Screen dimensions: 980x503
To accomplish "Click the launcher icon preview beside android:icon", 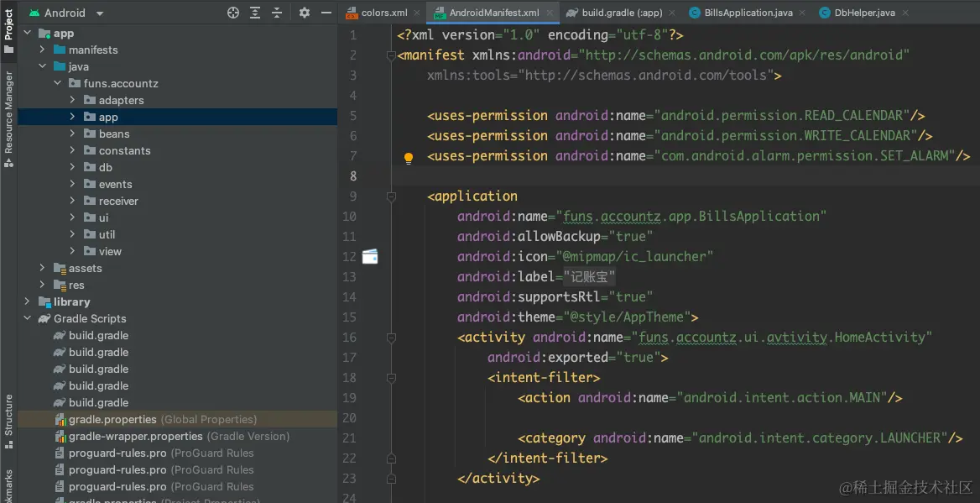I will (369, 257).
